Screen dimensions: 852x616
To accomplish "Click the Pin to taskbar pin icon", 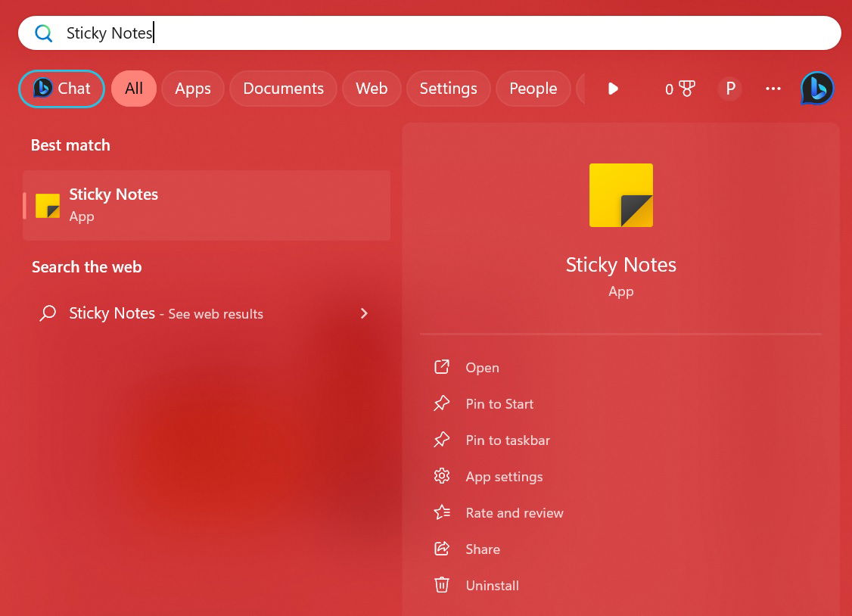I will point(442,440).
